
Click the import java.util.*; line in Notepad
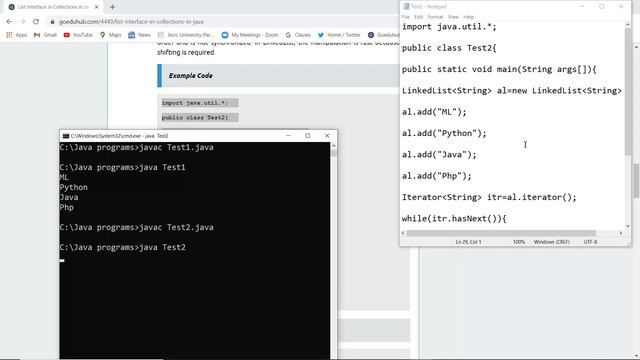(449, 27)
